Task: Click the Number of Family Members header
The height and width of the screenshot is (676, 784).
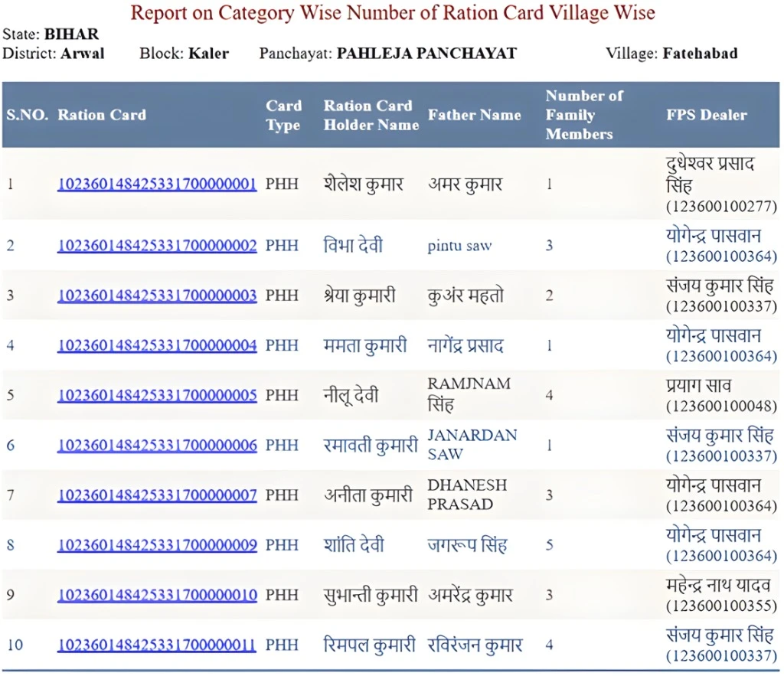Action: tap(583, 115)
